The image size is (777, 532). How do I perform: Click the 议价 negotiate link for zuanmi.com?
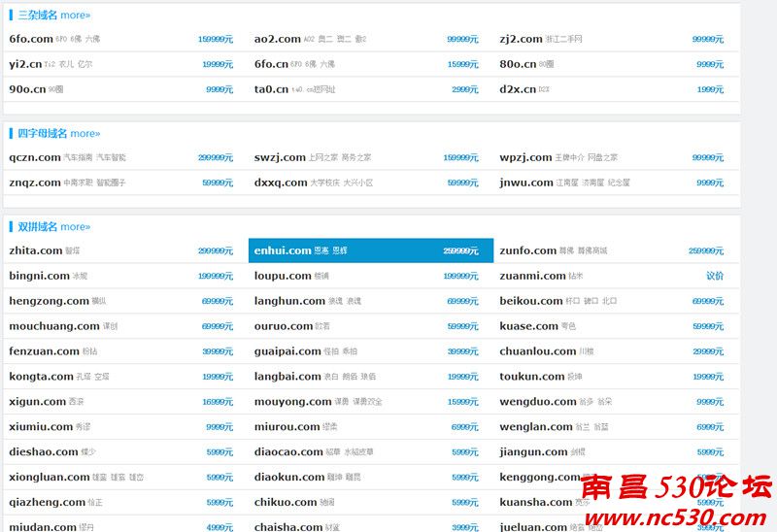(714, 276)
